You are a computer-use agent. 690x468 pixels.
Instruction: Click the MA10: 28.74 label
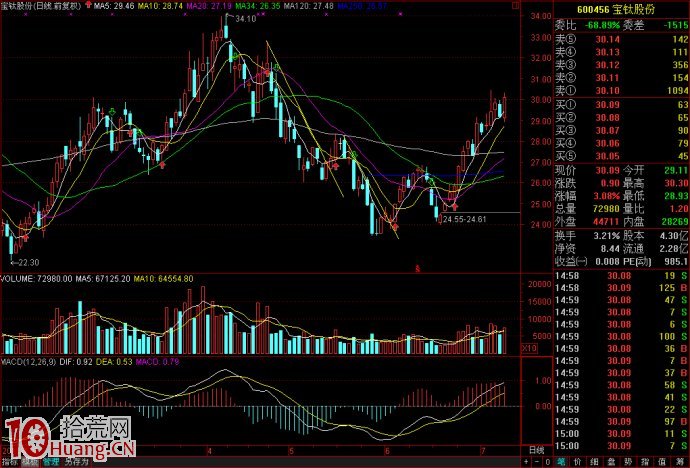(160, 6)
